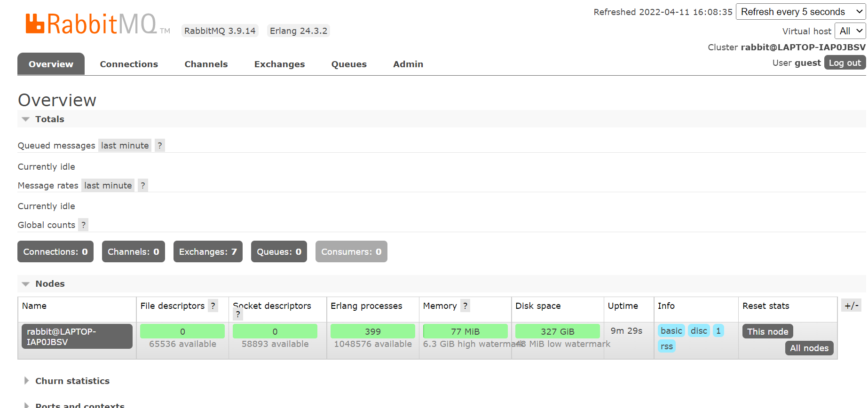Image resolution: width=868 pixels, height=408 pixels.
Task: Click the uptime value 9m 29s
Action: (x=626, y=331)
